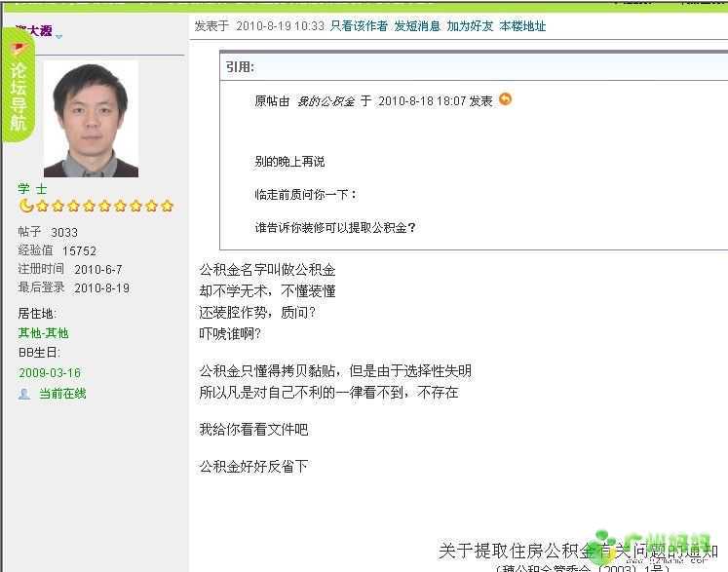Screen dimensions: 728x572
Task: Expand the username dropdown arrow
Action: point(59,37)
